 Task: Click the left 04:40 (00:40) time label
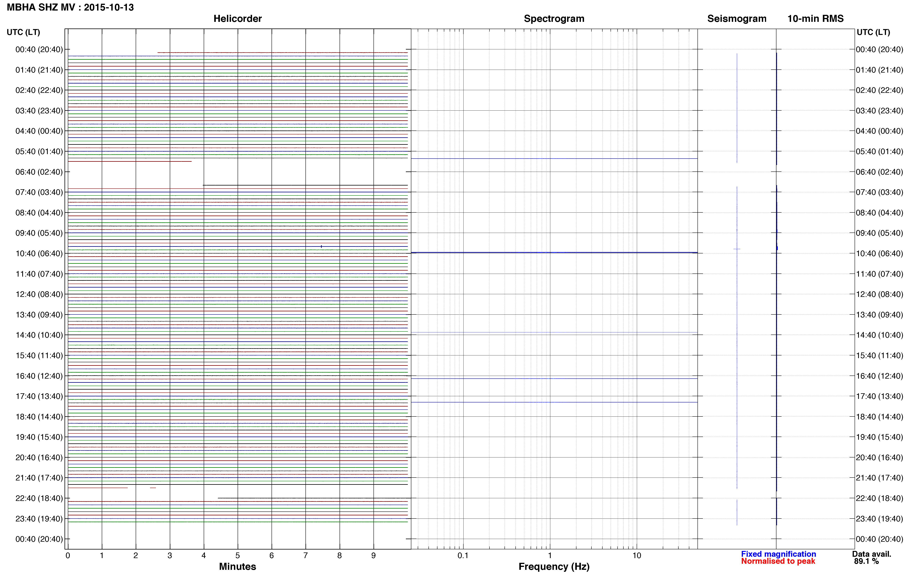39,131
